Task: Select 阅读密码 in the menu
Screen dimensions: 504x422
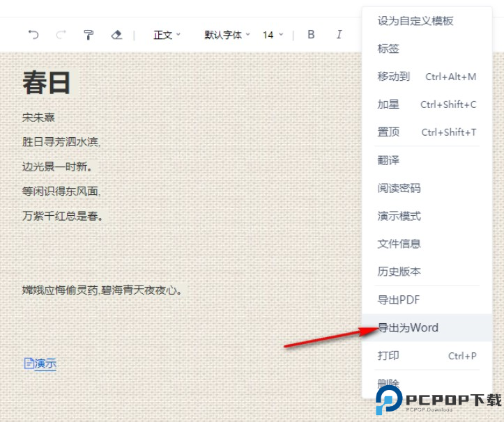Action: click(x=427, y=188)
